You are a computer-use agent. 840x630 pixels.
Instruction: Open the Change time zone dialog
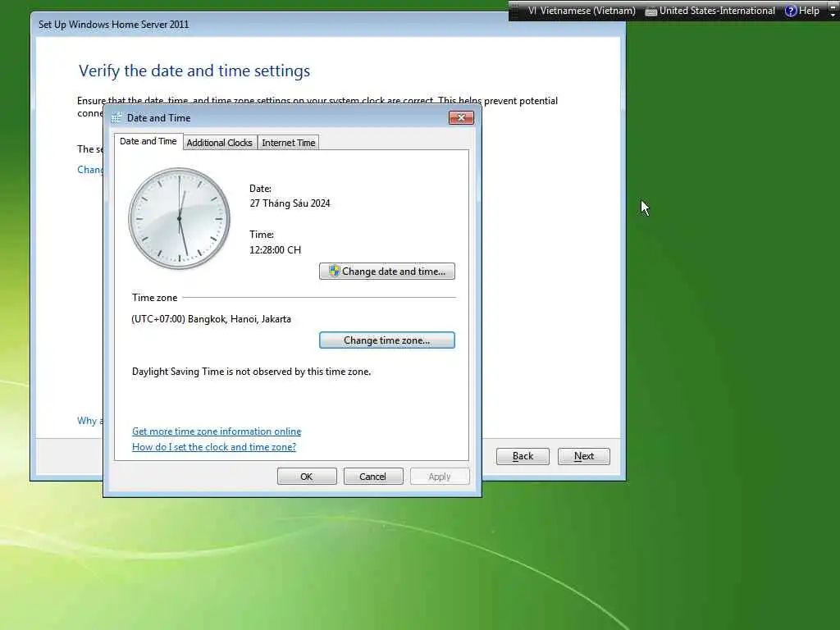click(387, 340)
